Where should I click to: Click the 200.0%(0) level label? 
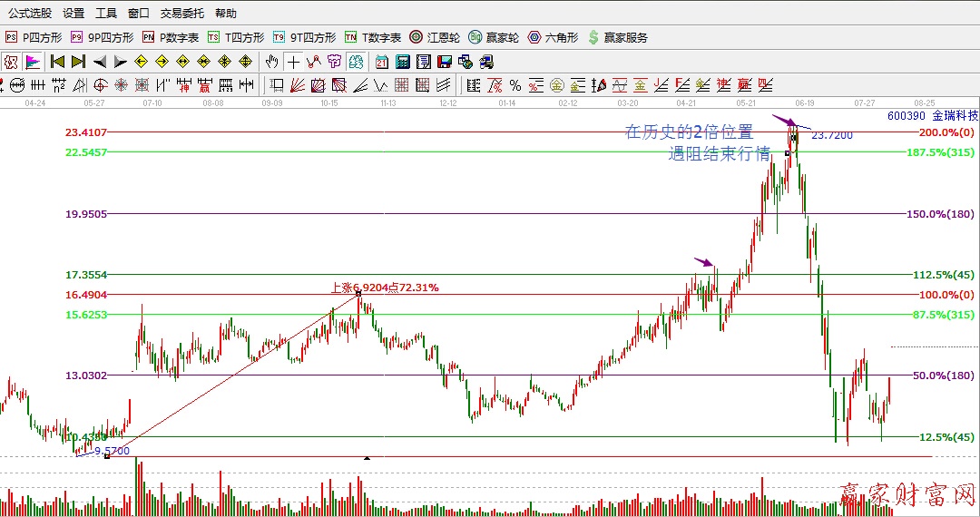tap(946, 132)
